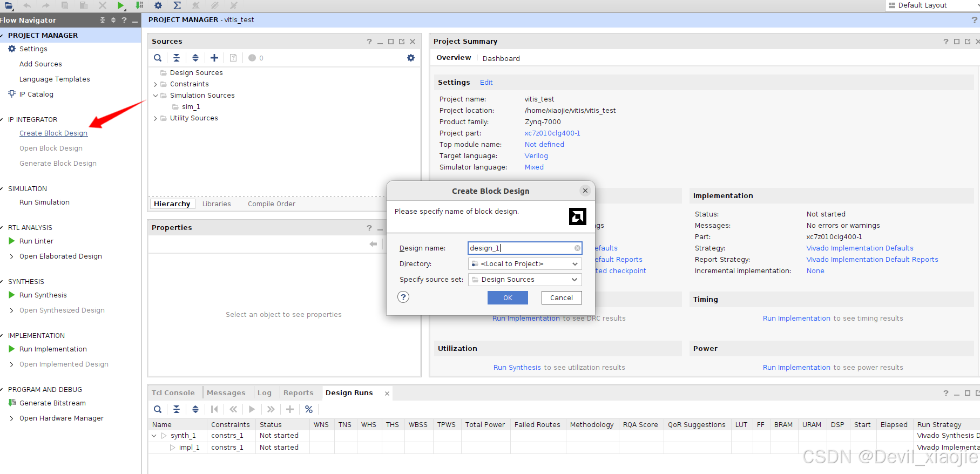Click Run Simulation in Flow Navigator
This screenshot has height=474, width=980.
click(44, 202)
